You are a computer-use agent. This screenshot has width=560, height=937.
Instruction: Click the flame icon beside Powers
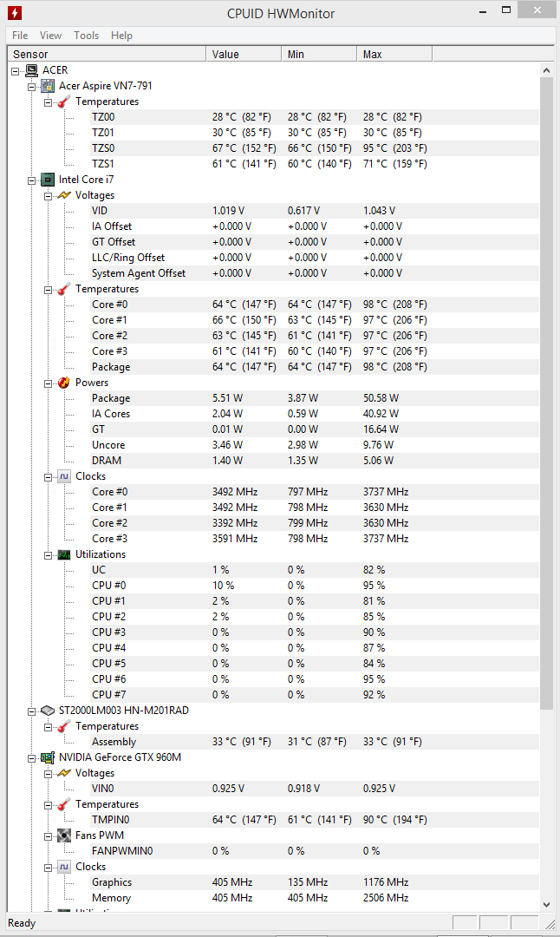pyautogui.click(x=64, y=383)
